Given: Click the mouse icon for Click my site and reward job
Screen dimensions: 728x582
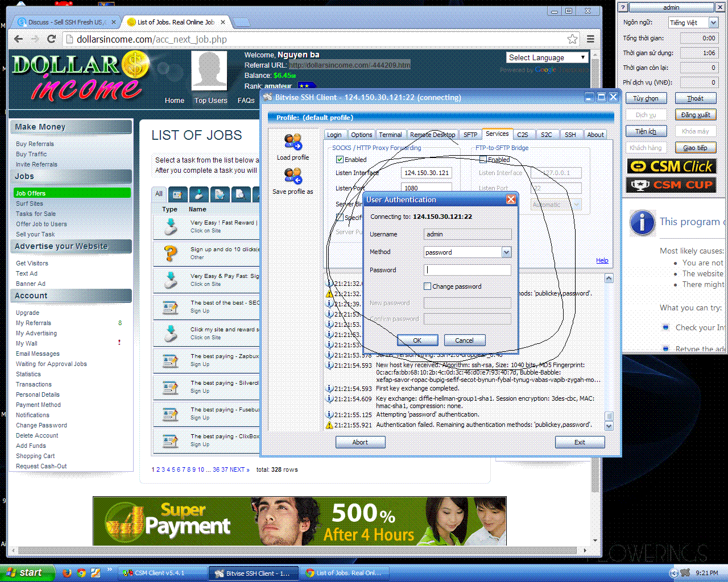Looking at the screenshot, I should (x=171, y=334).
